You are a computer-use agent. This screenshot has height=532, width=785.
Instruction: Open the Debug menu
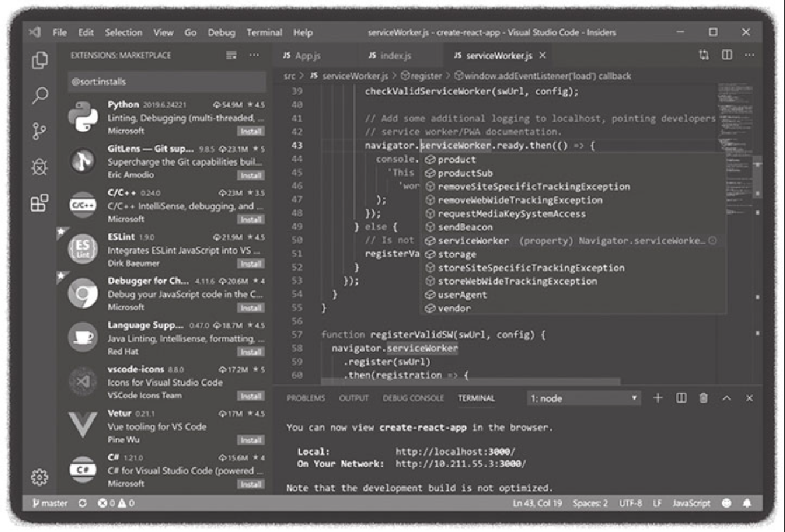tap(221, 33)
